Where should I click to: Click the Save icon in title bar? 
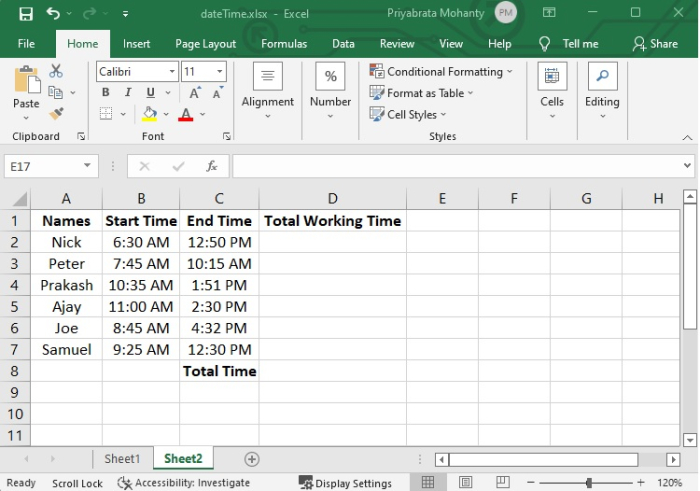click(x=26, y=14)
